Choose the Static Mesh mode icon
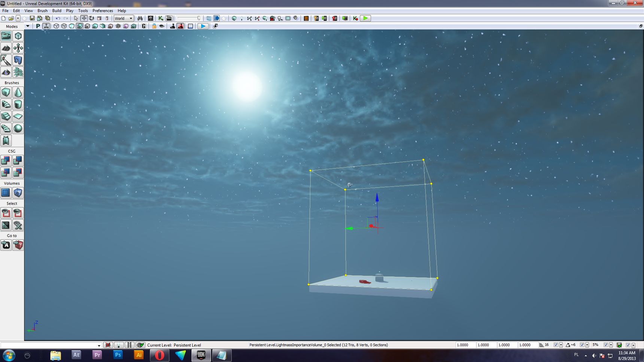Screen dimensions: 644x362 [18, 60]
